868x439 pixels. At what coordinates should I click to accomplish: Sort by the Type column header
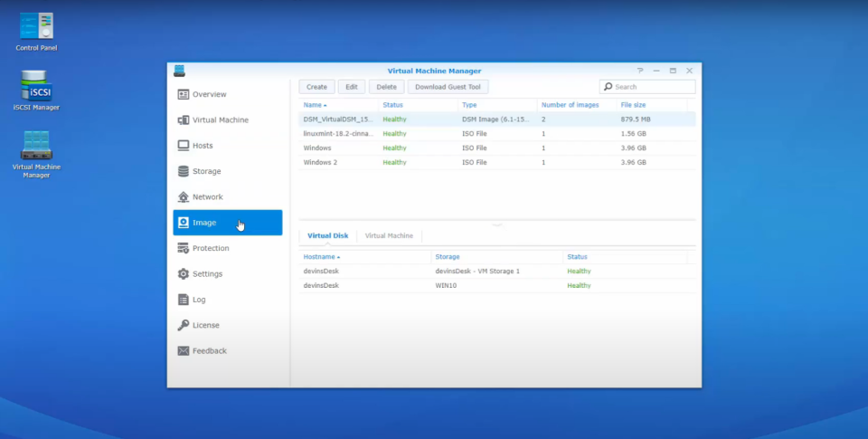pyautogui.click(x=497, y=105)
